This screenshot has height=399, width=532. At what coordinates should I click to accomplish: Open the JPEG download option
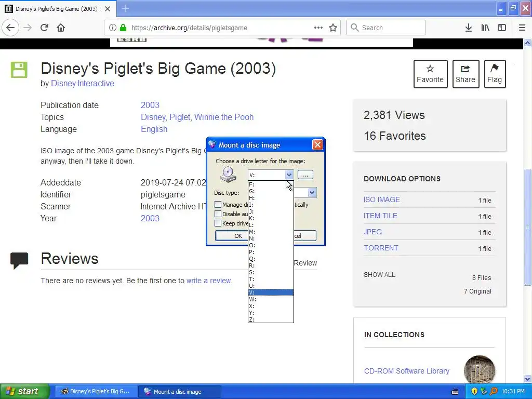[373, 232]
